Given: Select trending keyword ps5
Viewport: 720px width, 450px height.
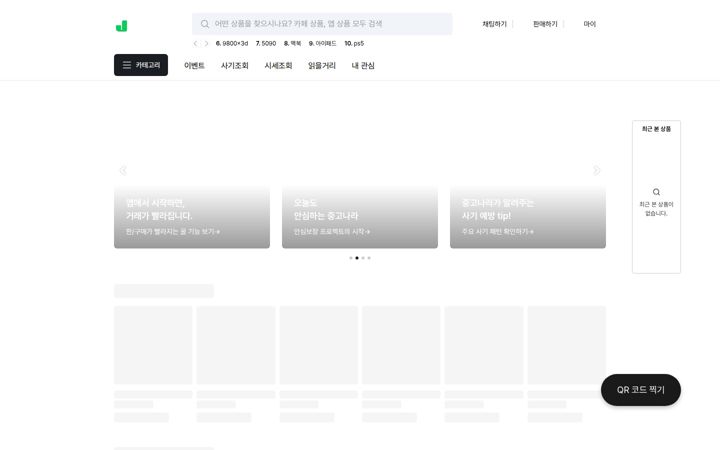Looking at the screenshot, I should tap(354, 44).
